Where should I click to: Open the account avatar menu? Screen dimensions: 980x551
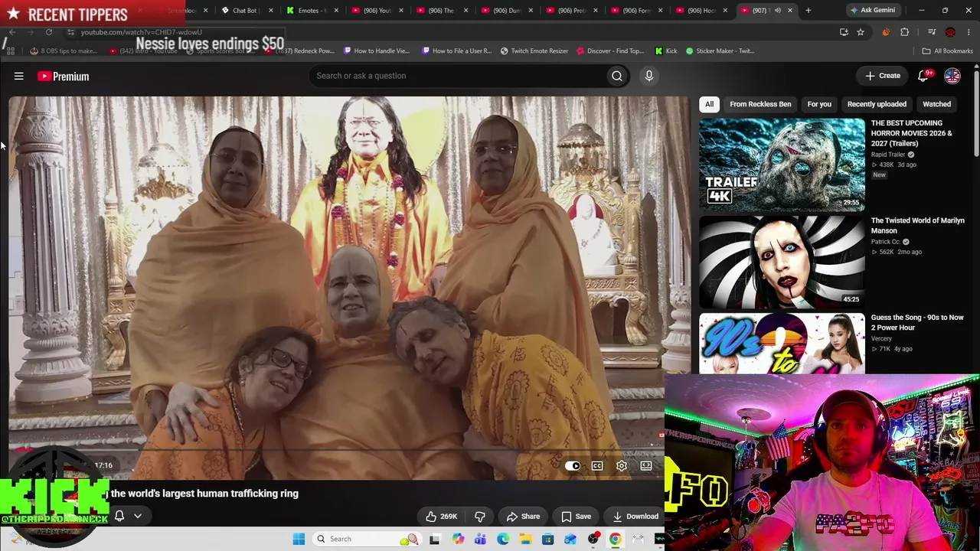click(952, 76)
